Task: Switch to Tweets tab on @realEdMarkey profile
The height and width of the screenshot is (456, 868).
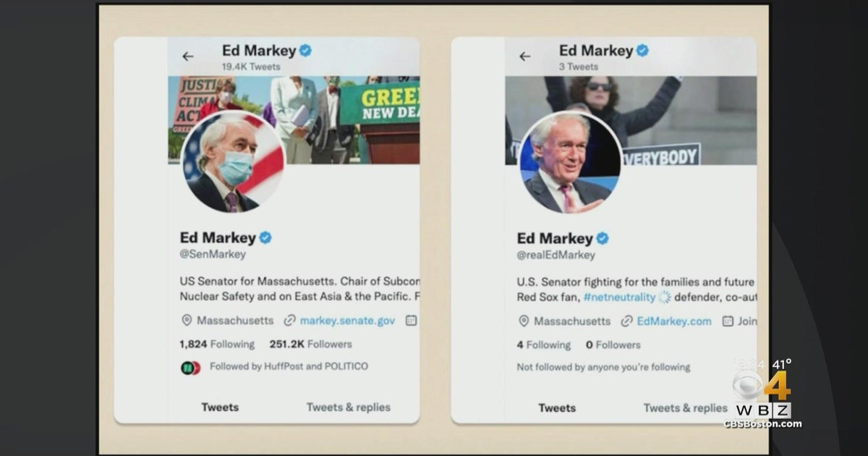Action: coord(557,408)
